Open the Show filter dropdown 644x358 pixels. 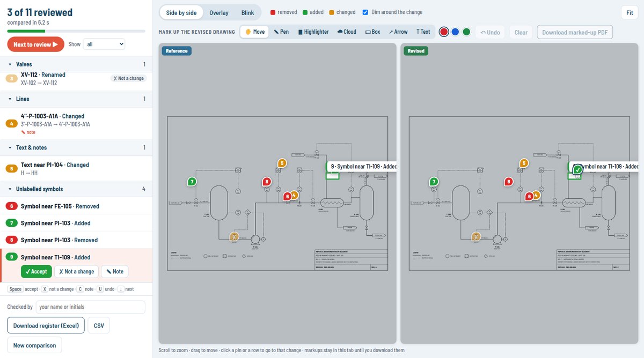[x=104, y=44]
